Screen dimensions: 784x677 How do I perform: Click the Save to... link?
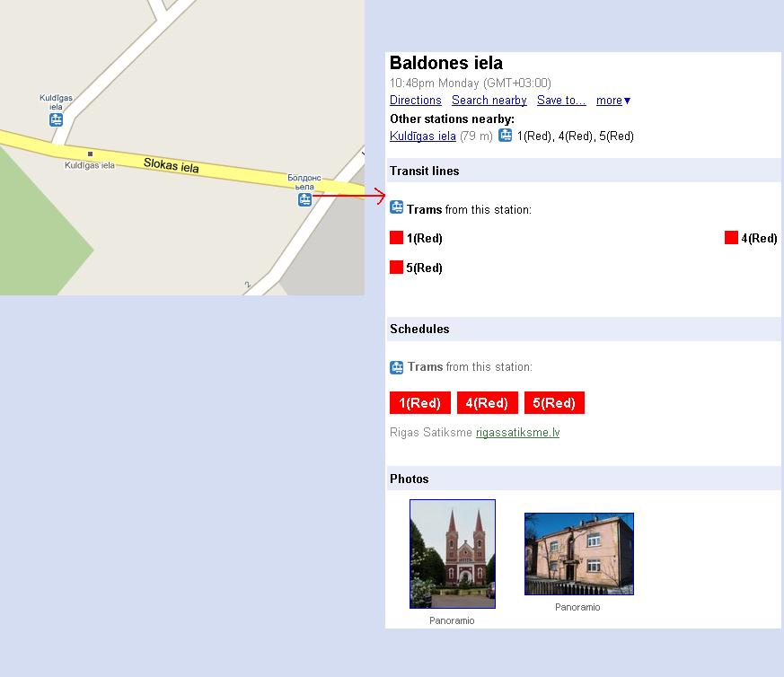point(561,101)
